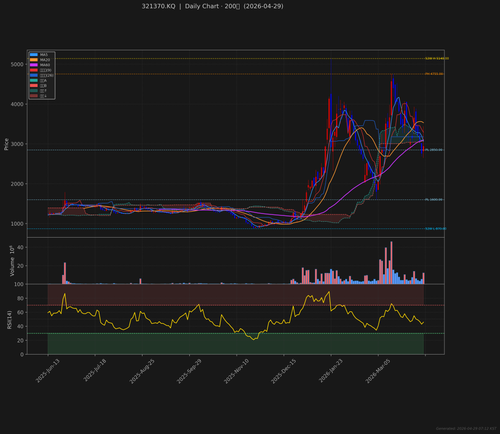Click the 80 tick on RSI axis

coord(20,298)
